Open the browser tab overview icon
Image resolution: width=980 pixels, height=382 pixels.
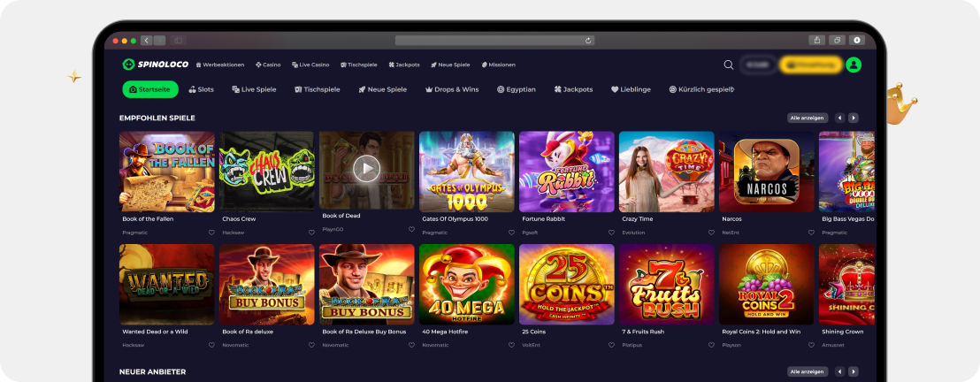[x=837, y=40]
